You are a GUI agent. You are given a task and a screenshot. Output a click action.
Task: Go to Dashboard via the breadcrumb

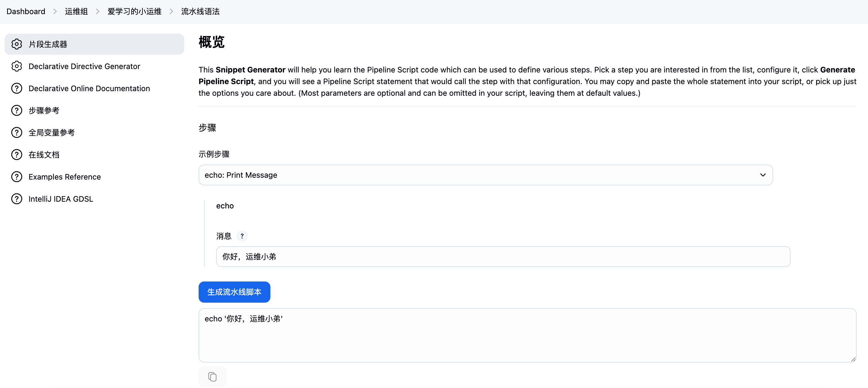(25, 11)
